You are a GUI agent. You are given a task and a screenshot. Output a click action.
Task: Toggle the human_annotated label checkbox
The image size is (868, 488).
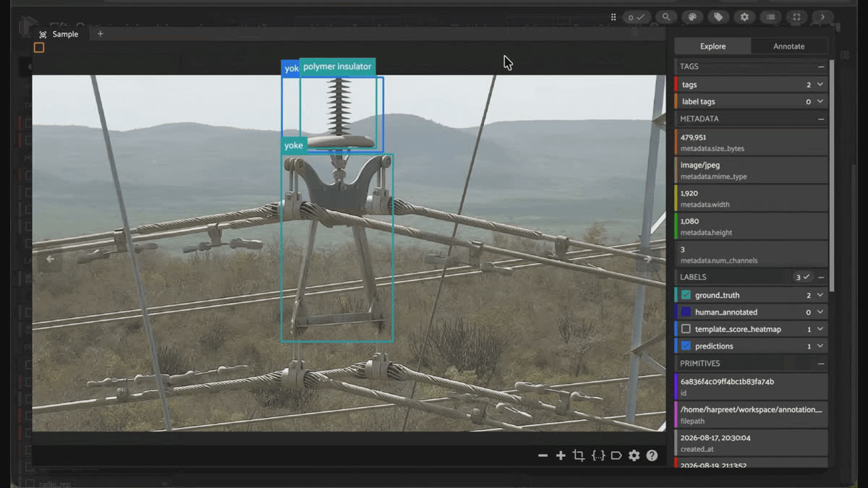click(686, 312)
